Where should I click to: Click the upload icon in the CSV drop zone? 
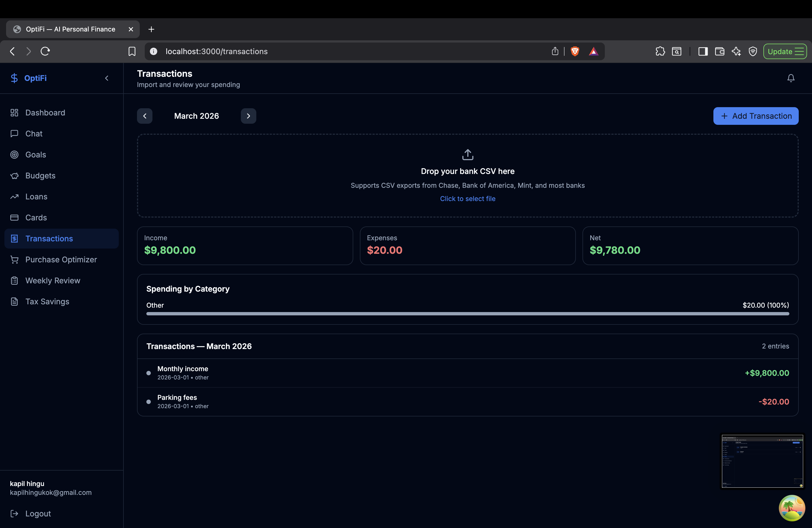pyautogui.click(x=467, y=155)
